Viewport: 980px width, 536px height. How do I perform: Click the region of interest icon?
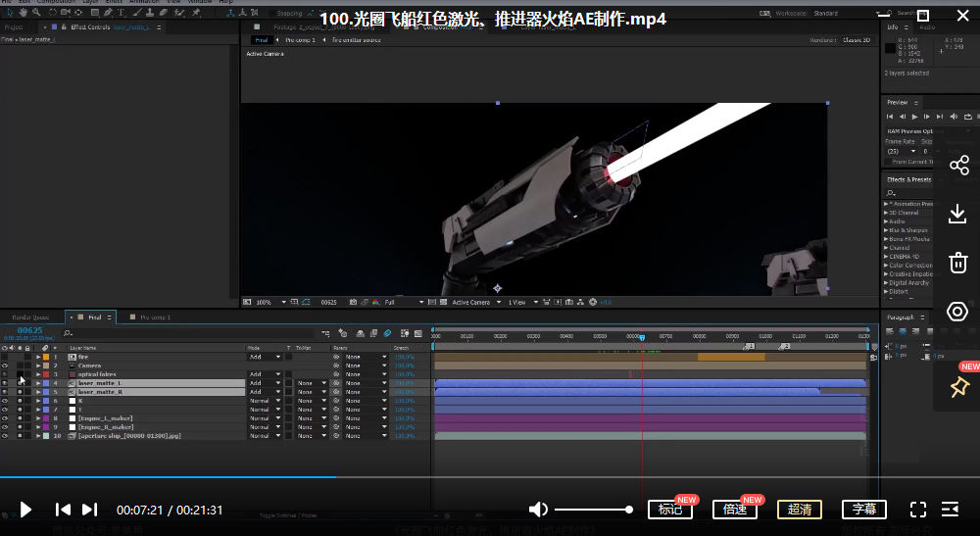[x=432, y=302]
